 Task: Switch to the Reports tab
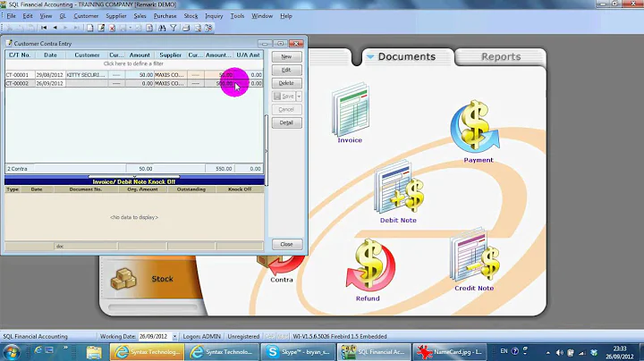pyautogui.click(x=501, y=56)
